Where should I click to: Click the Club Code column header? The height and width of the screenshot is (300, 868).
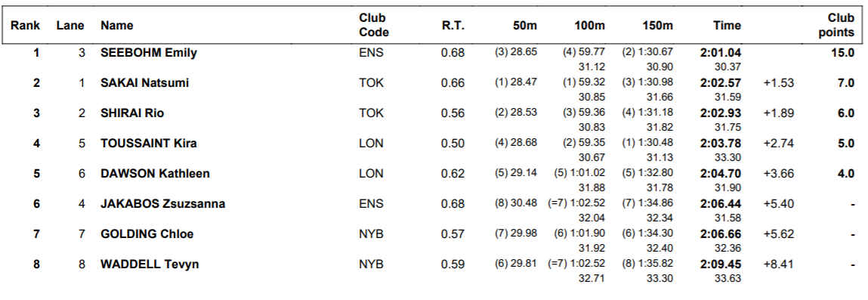coord(374,26)
